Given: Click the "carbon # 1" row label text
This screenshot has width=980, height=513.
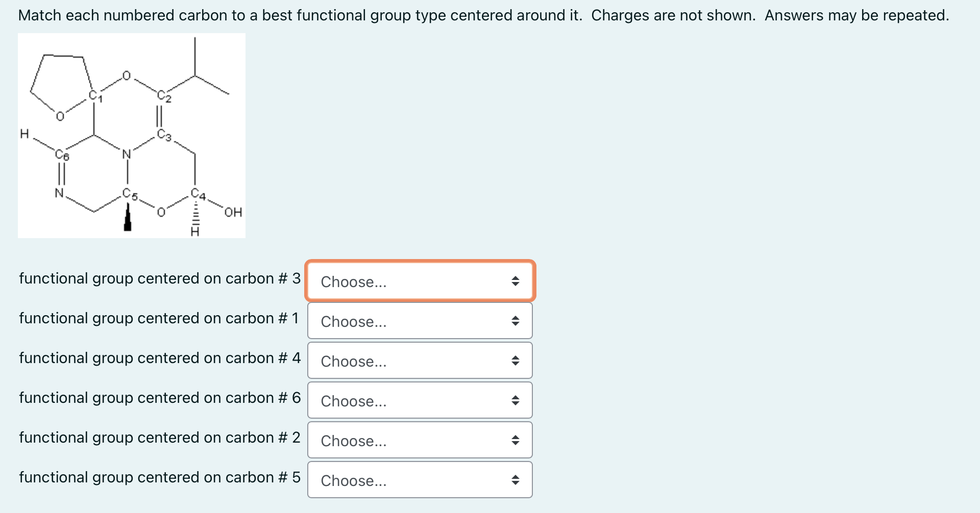Looking at the screenshot, I should pos(159,318).
